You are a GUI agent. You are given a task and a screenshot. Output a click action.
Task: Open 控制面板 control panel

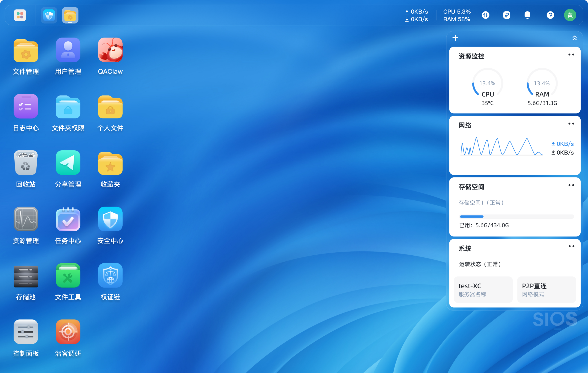[26, 332]
